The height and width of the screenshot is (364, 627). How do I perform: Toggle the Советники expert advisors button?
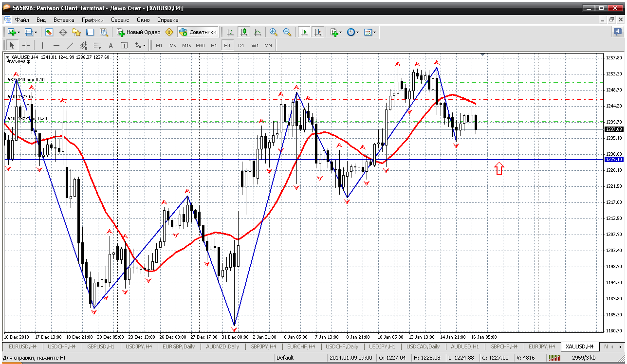pos(198,32)
